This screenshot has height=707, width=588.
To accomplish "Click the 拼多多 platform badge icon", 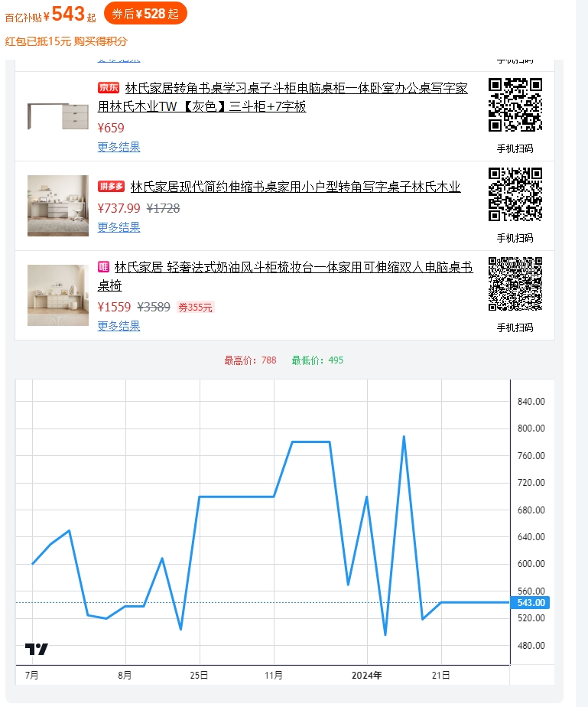I will [x=112, y=186].
